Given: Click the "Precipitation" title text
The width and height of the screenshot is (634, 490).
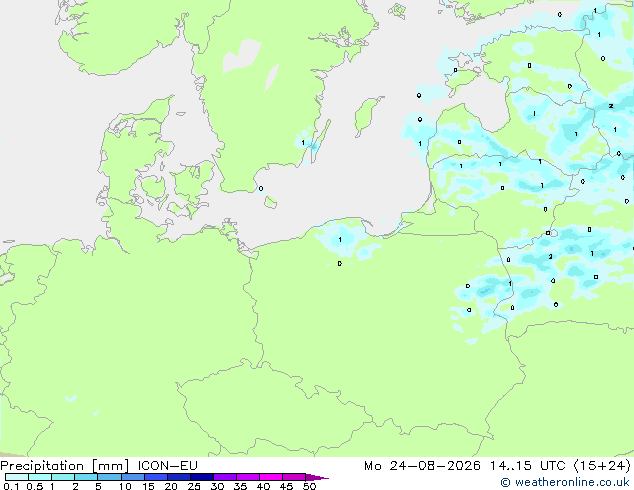Looking at the screenshot, I should (42, 466).
